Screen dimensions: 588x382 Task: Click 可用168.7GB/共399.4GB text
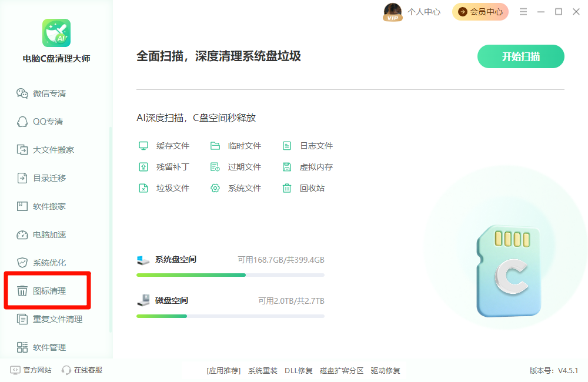tap(281, 260)
